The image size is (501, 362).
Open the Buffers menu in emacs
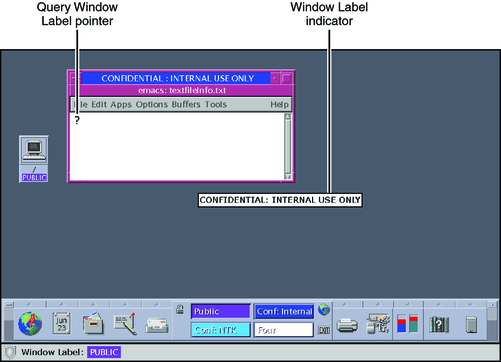coord(186,104)
